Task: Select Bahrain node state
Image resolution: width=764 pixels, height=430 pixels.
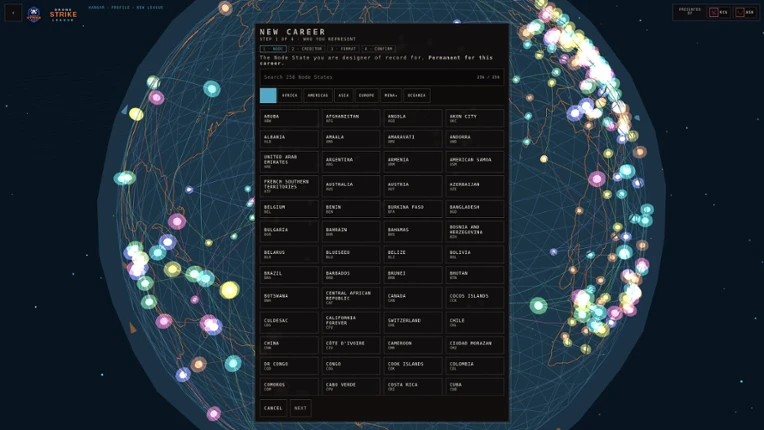Action: coord(351,231)
